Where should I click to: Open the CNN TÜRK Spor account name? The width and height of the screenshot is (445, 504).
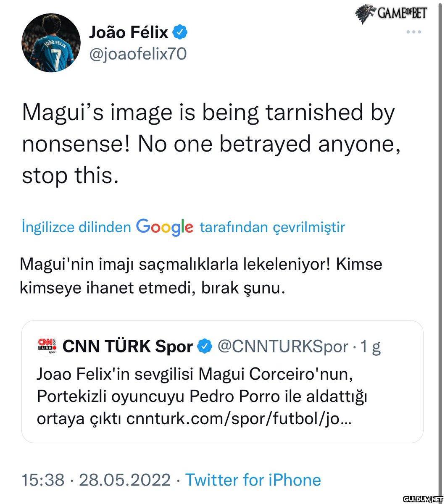pyautogui.click(x=128, y=347)
